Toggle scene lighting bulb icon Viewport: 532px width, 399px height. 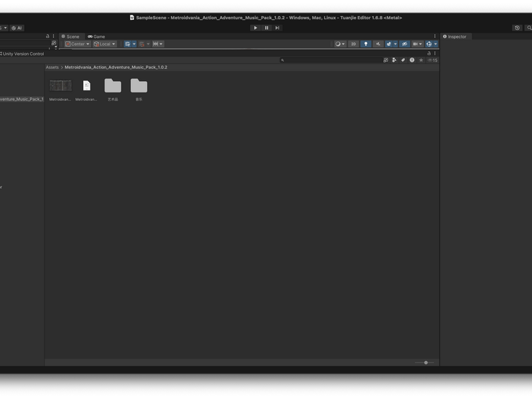(x=365, y=44)
